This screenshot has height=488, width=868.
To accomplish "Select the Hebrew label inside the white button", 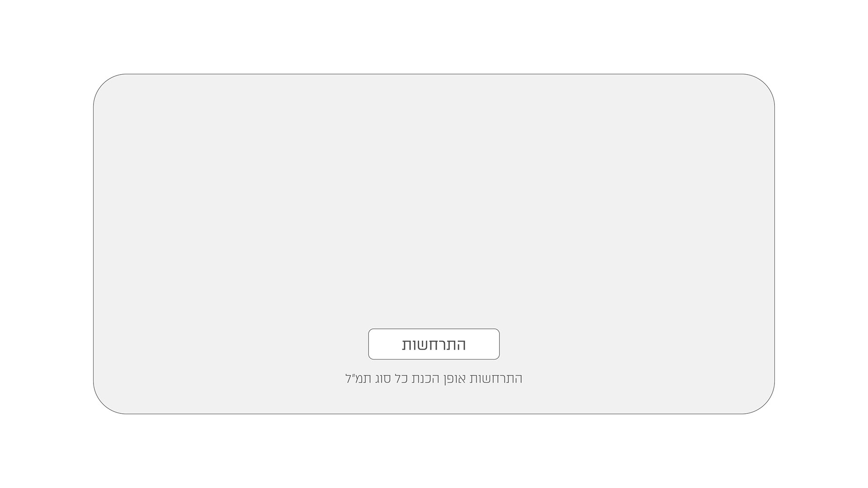I will (434, 345).
